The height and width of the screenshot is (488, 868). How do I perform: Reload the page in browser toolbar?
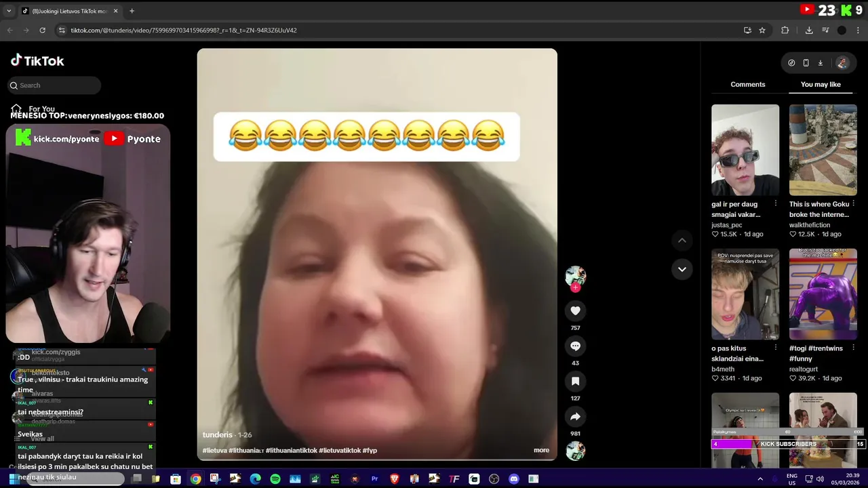42,30
